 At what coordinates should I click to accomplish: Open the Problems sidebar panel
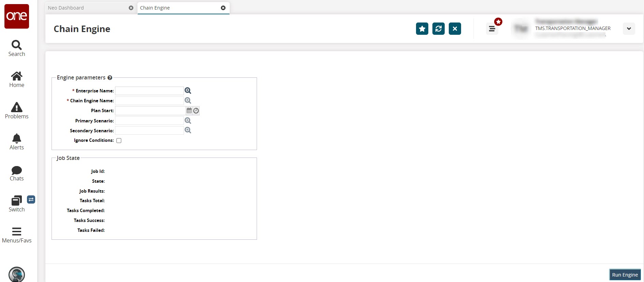coord(17,110)
